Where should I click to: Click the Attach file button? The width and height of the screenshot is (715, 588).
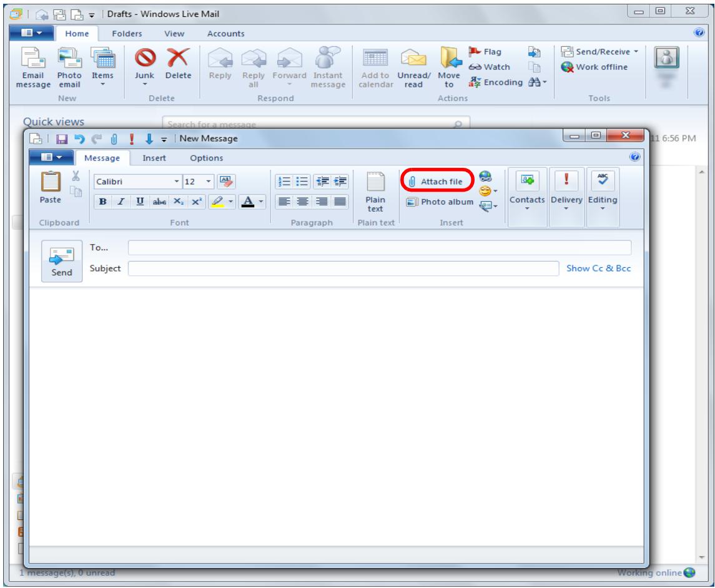click(437, 182)
